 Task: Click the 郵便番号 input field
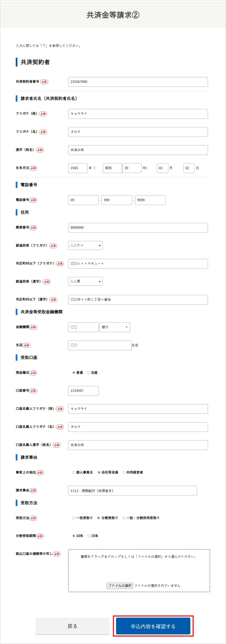(138, 228)
